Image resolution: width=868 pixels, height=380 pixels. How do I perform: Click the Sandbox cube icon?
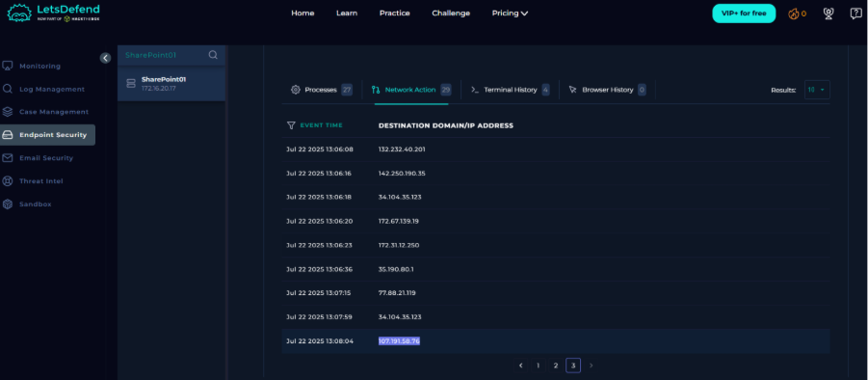[8, 204]
